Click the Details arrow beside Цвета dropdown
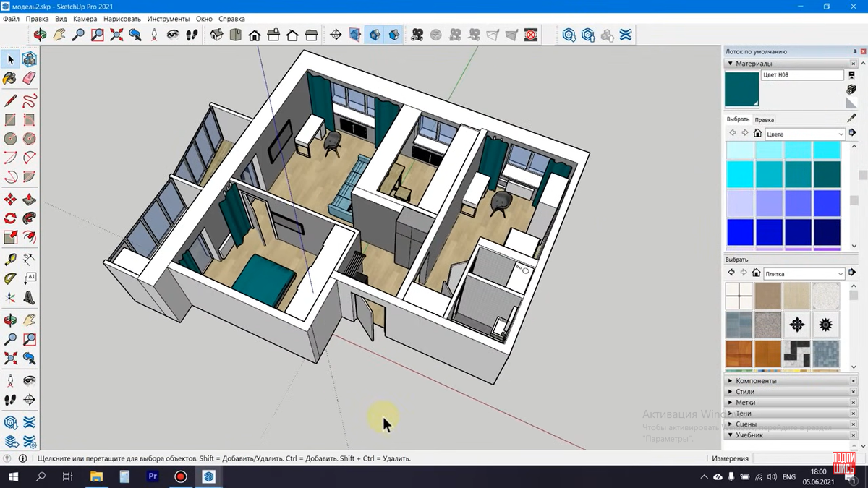 [x=852, y=134]
